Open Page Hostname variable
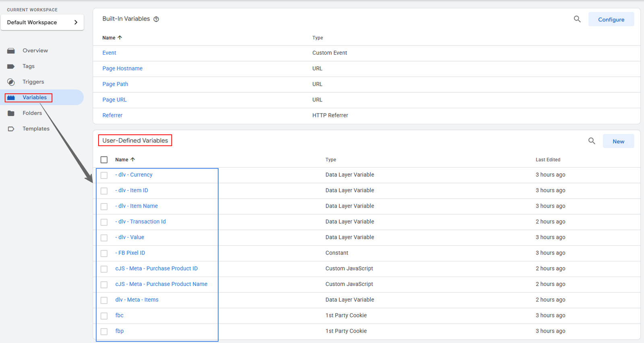The image size is (644, 343). pos(122,69)
